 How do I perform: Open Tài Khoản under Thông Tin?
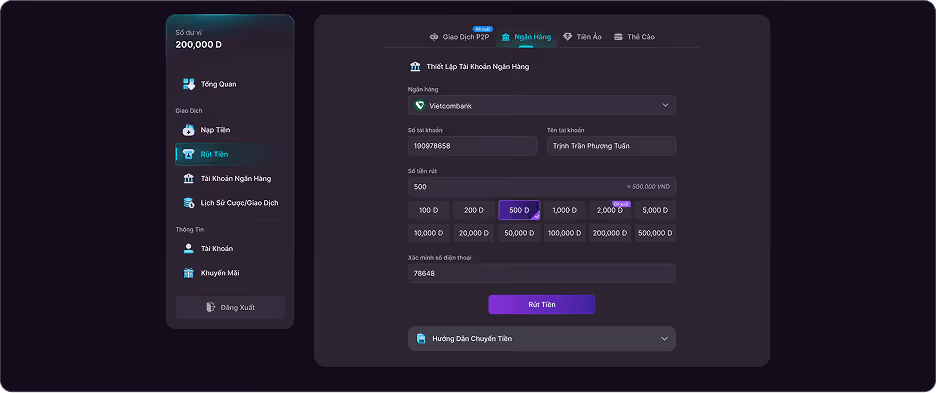tap(230, 248)
